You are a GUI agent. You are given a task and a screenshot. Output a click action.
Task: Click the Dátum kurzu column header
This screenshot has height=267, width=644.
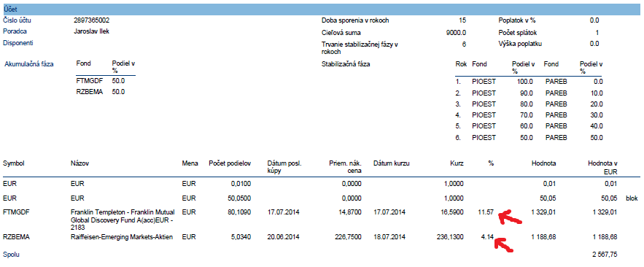pyautogui.click(x=392, y=163)
